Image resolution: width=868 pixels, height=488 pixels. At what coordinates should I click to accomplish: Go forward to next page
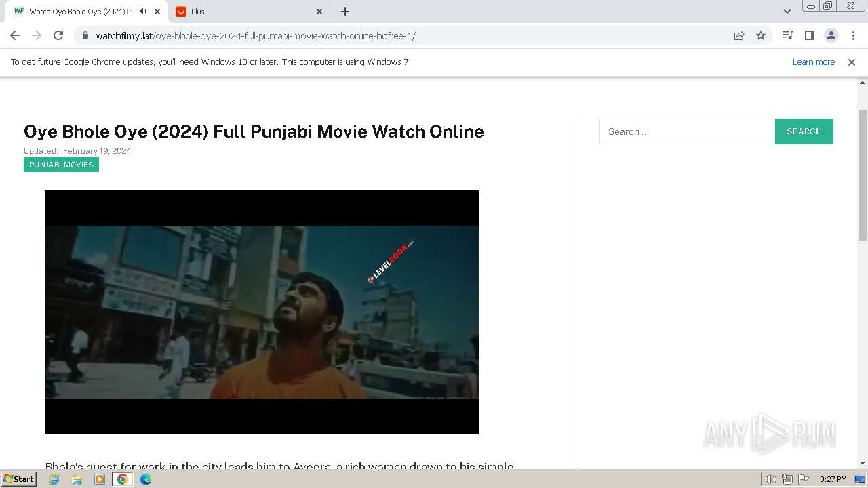tap(37, 35)
